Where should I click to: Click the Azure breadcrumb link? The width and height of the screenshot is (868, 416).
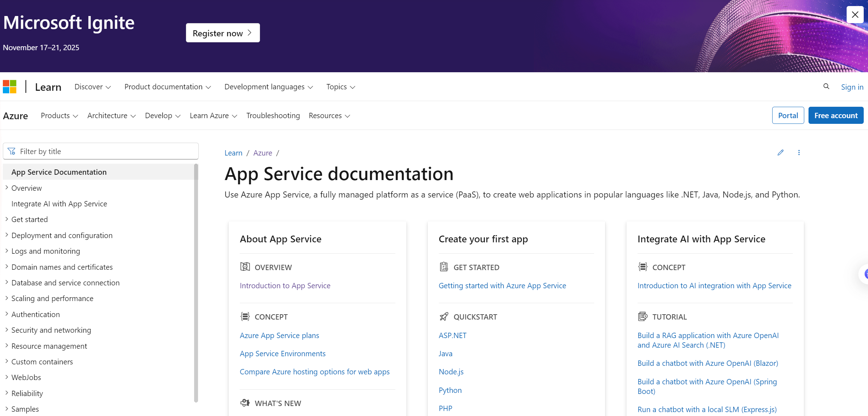tap(263, 153)
